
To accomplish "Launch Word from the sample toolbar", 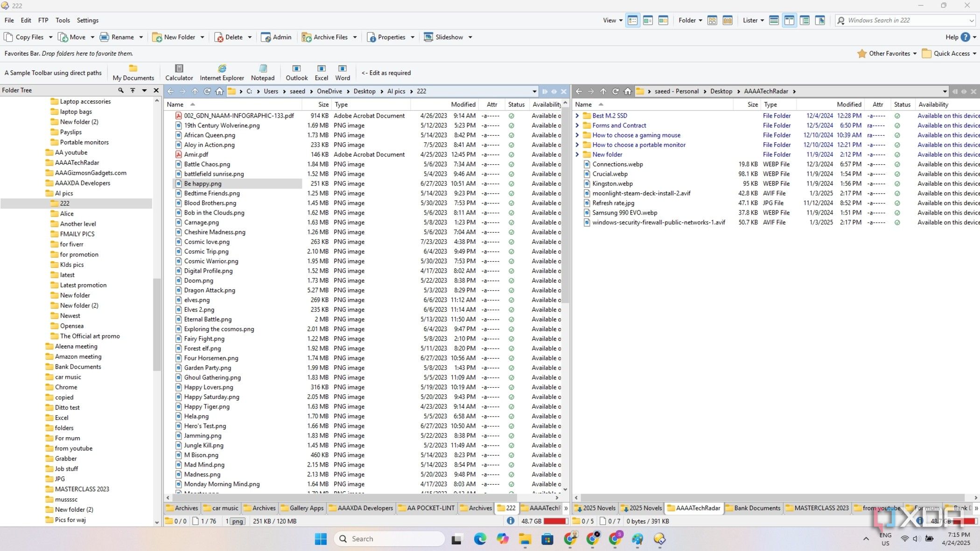I will (343, 73).
